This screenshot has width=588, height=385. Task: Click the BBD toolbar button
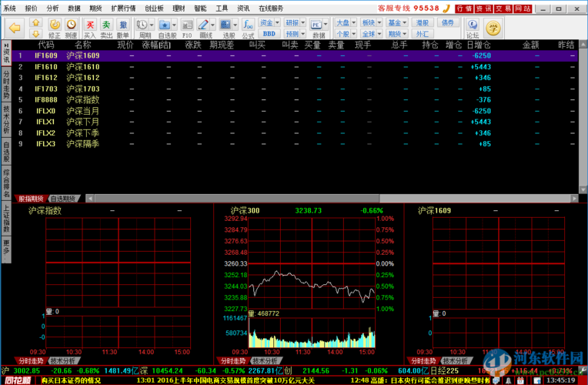[x=269, y=34]
